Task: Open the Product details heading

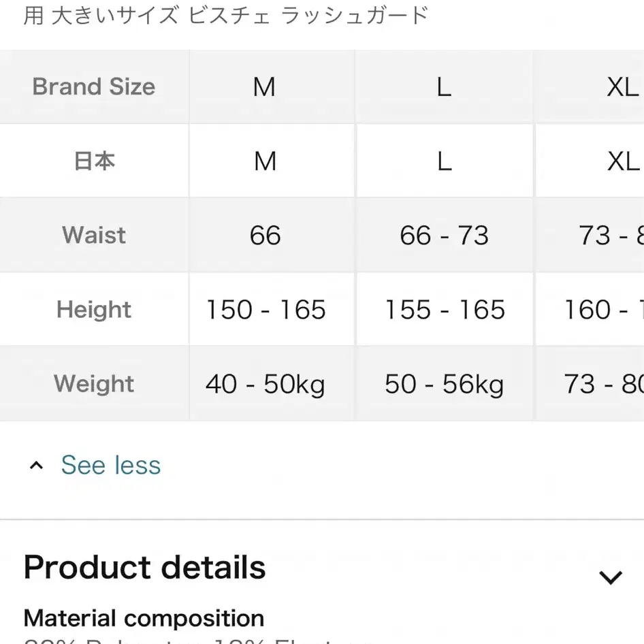Action: pyautogui.click(x=144, y=567)
